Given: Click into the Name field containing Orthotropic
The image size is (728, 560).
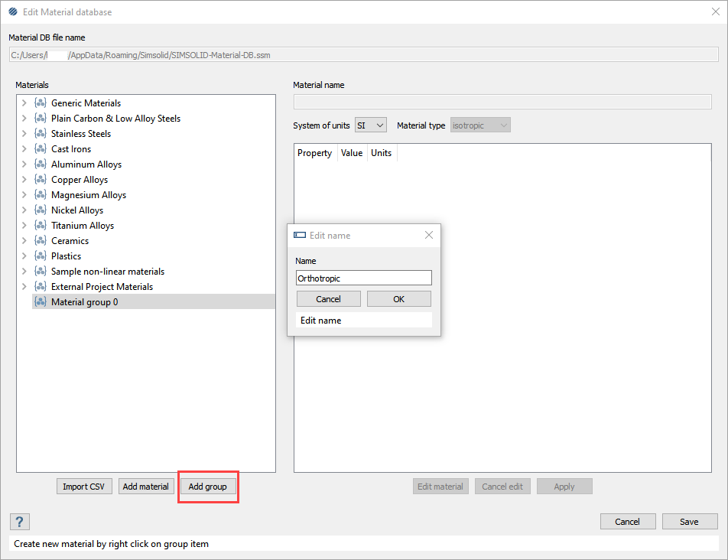Looking at the screenshot, I should [x=363, y=278].
